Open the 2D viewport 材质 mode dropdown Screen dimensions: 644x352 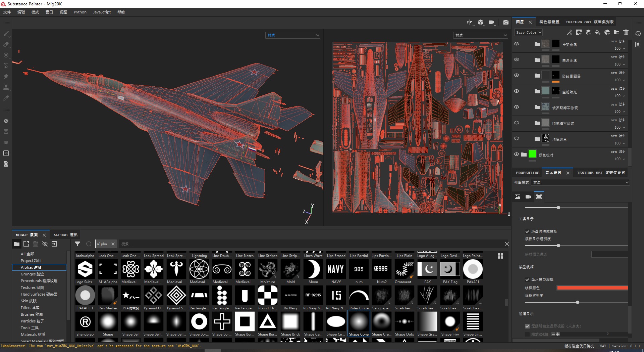(x=480, y=35)
